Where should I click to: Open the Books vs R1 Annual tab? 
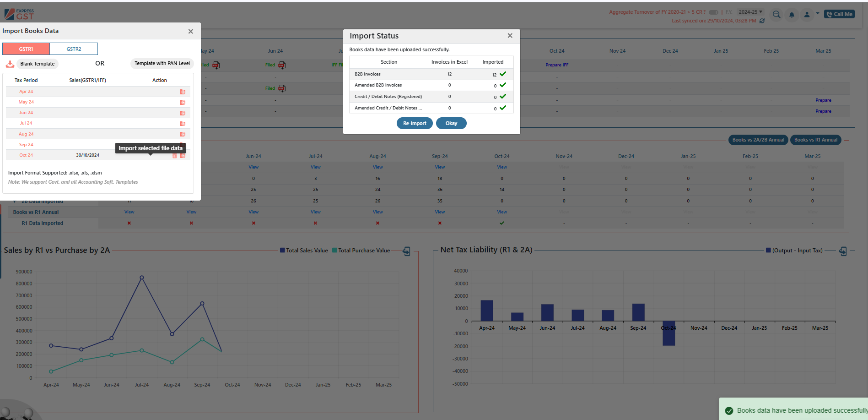[x=816, y=140]
